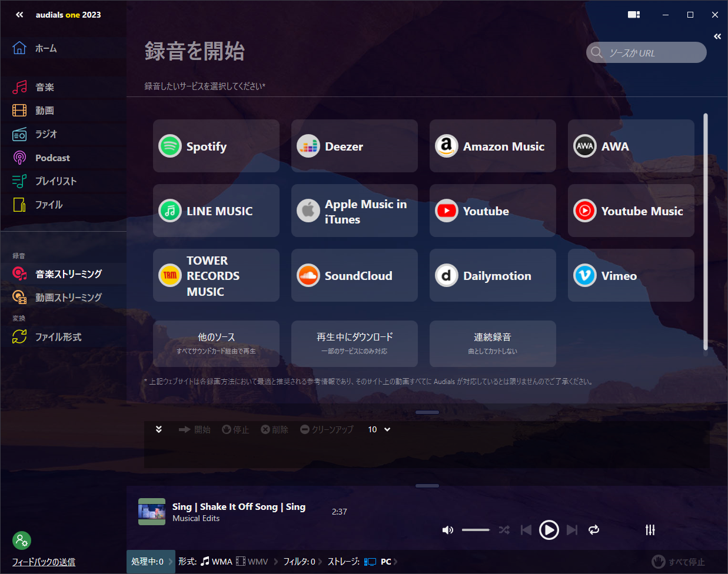This screenshot has width=728, height=574.
Task: Choose the SoundCloud service tile
Action: pos(354,275)
